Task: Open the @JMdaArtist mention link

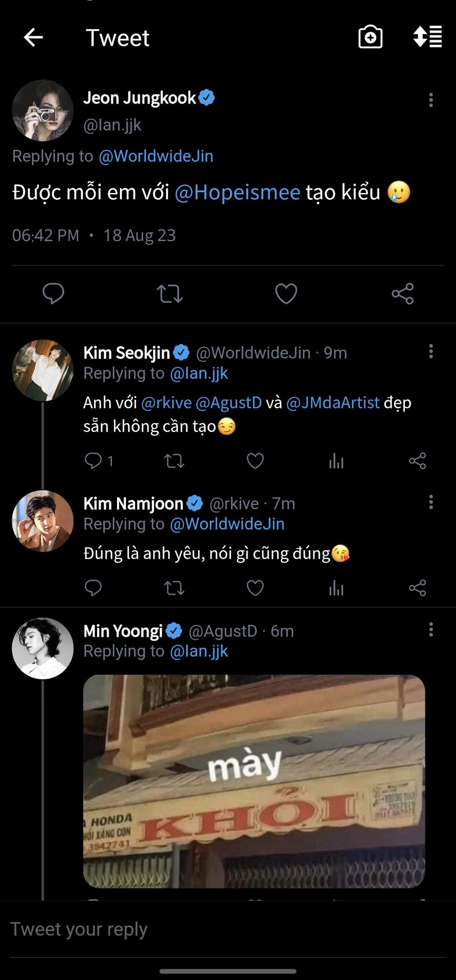Action: (x=333, y=403)
